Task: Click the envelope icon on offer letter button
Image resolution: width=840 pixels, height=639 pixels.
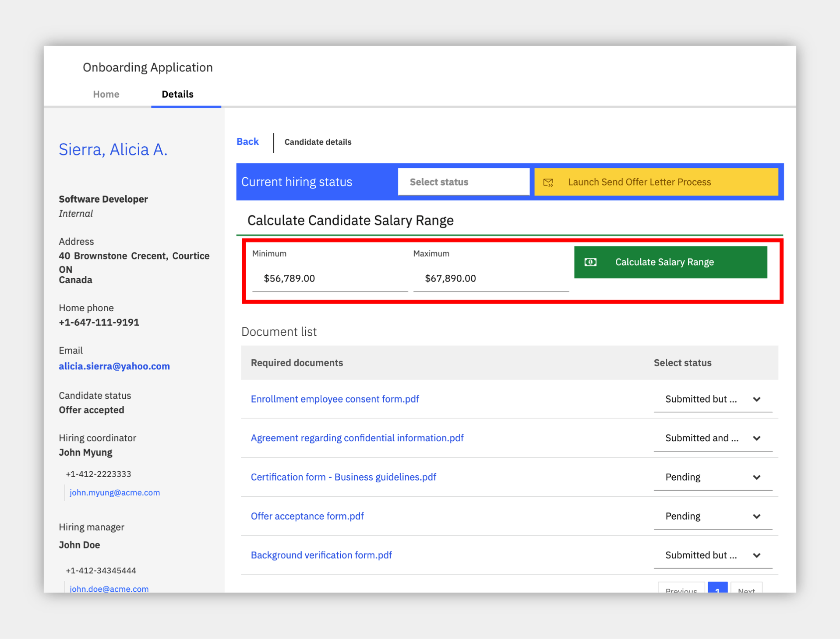Action: coord(548,183)
